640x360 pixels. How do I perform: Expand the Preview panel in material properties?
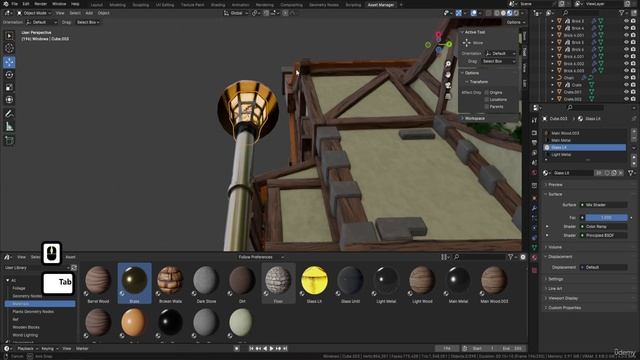556,185
